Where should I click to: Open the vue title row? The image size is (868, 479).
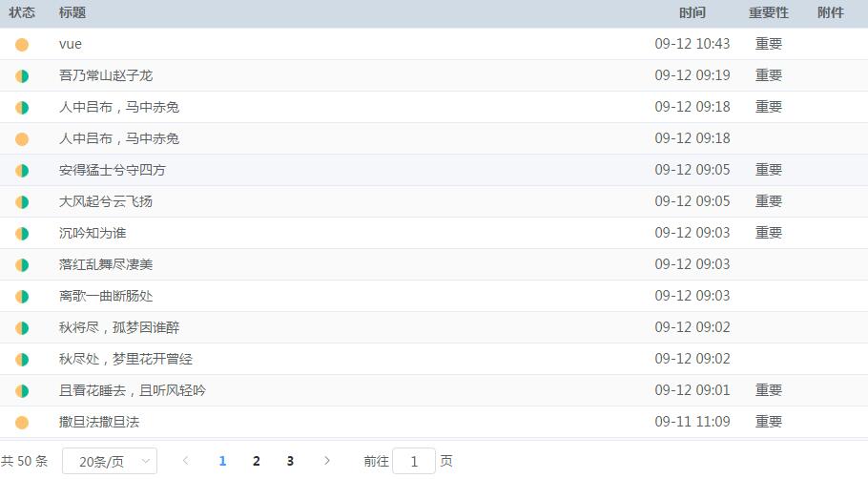point(71,44)
